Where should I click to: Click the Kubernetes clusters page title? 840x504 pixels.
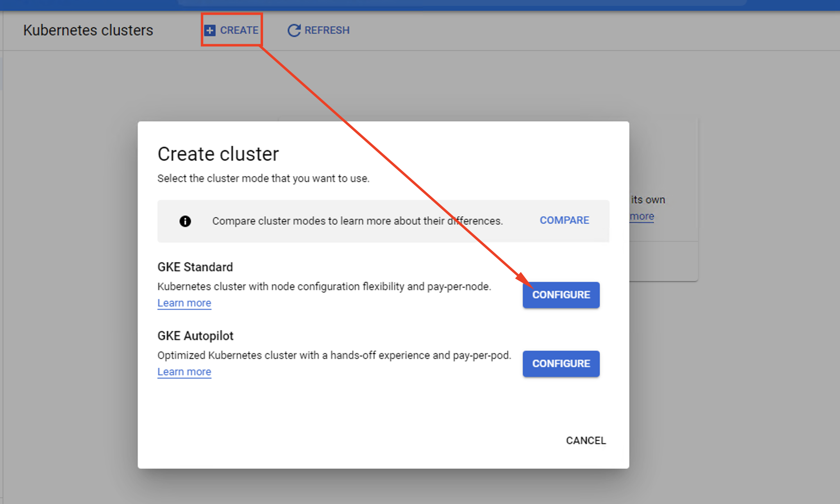coord(88,30)
